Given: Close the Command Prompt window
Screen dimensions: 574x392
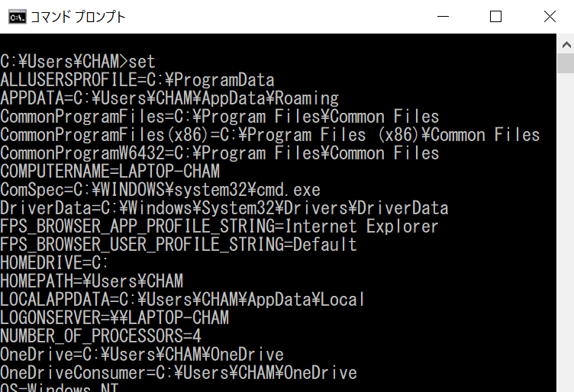Looking at the screenshot, I should [549, 16].
